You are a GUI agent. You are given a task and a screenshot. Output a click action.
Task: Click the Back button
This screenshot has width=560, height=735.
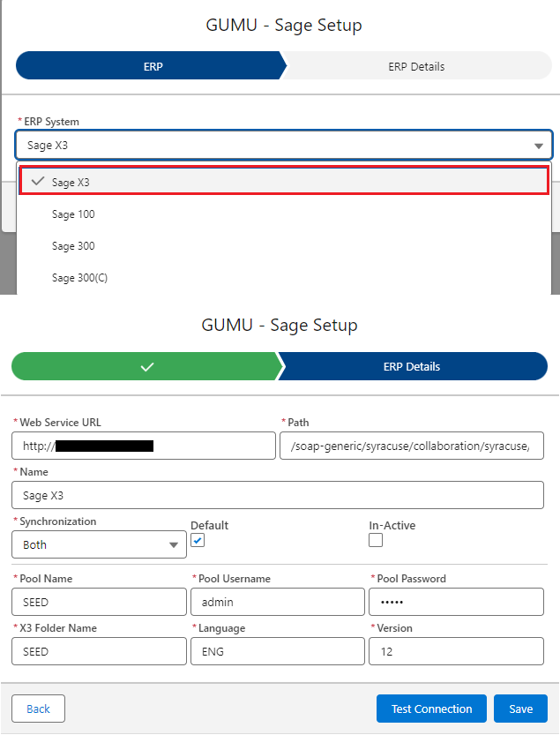[38, 709]
